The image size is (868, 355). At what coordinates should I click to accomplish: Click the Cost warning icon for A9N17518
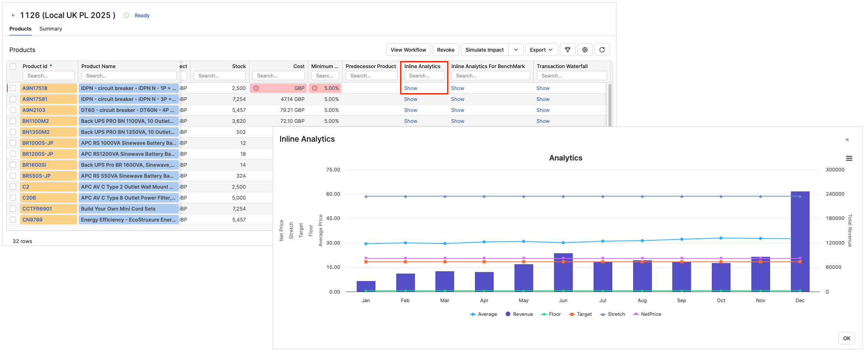tap(256, 88)
